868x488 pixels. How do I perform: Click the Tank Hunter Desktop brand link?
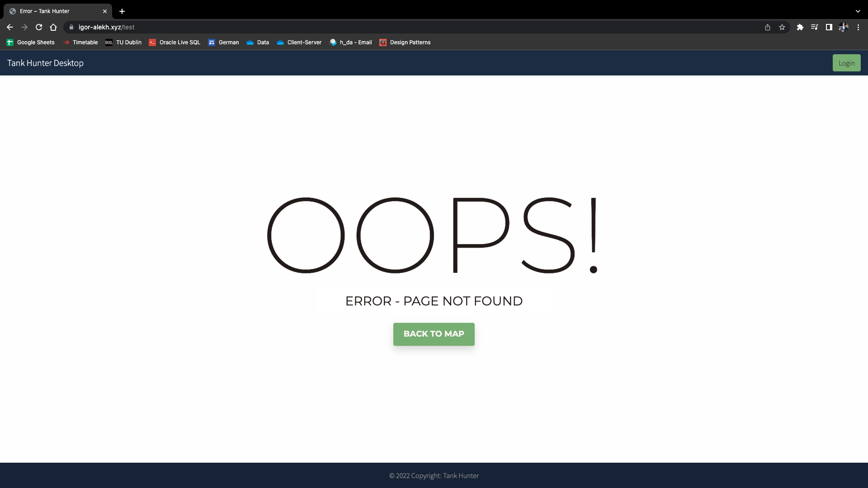tap(45, 63)
